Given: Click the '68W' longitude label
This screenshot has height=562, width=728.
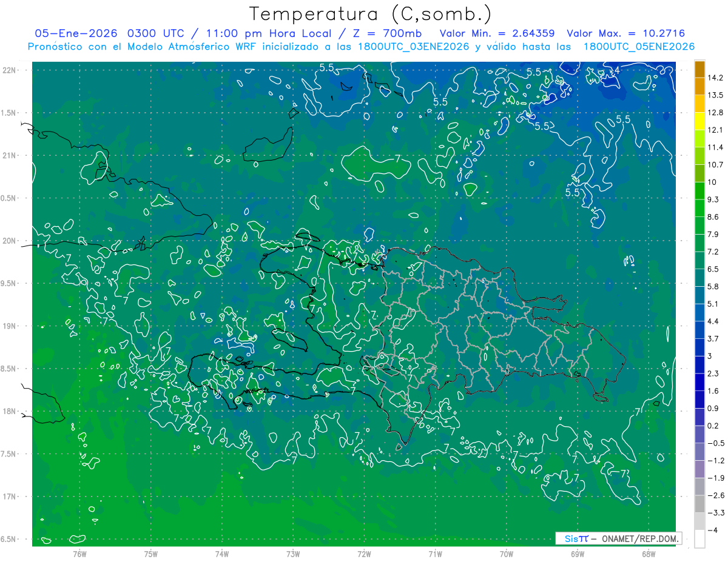Looking at the screenshot, I should coord(649,554).
